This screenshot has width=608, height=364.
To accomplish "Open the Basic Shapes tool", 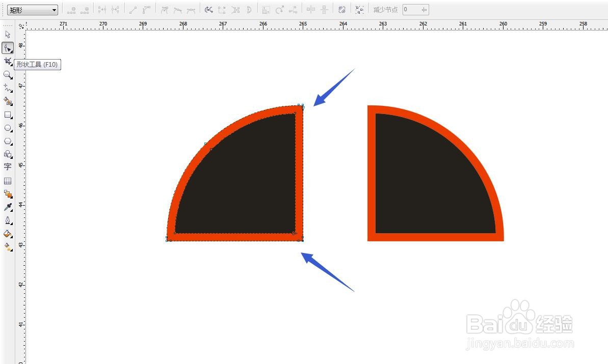I will point(8,154).
